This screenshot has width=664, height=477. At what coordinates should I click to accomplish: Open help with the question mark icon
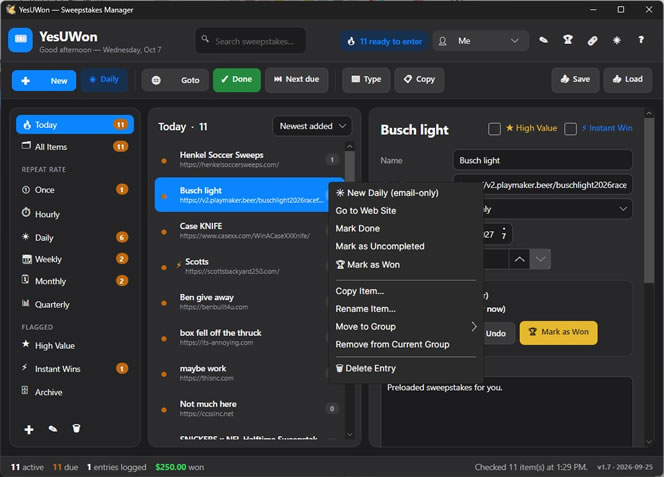coord(641,40)
